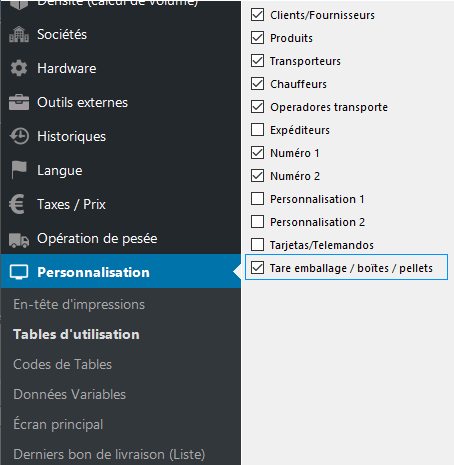Click the Sociétés building icon
454x465 pixels.
coord(19,34)
